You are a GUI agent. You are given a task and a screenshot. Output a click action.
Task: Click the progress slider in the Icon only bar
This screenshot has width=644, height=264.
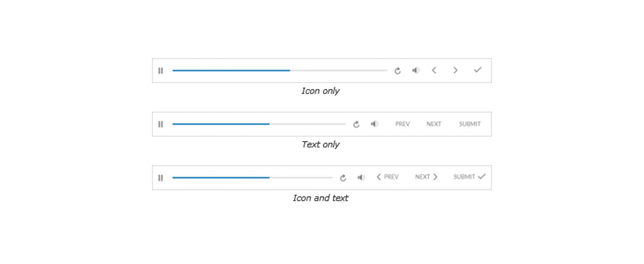pyautogui.click(x=280, y=71)
